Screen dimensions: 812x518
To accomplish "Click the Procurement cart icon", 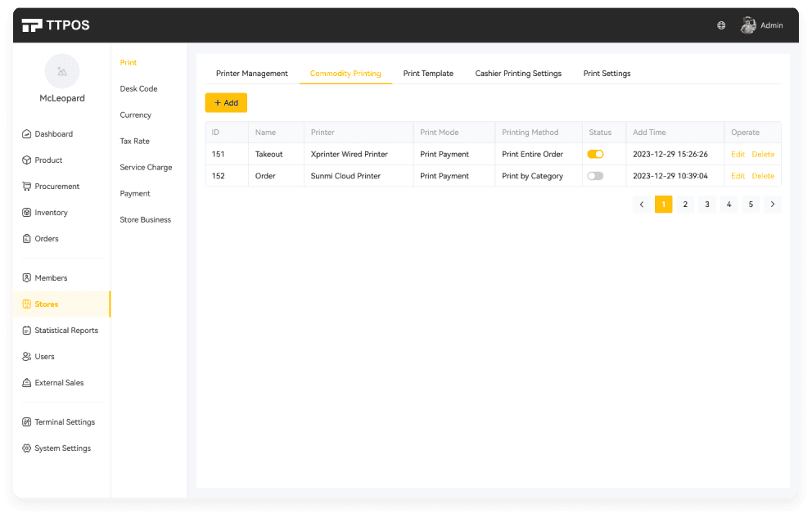I will pos(26,187).
